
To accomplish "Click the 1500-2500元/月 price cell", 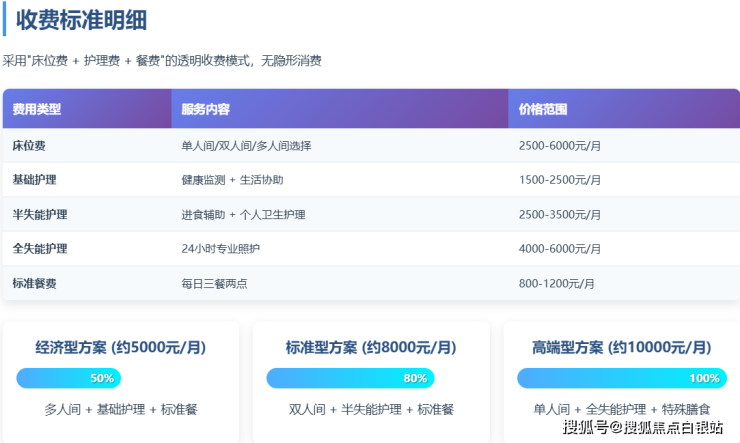I will pos(560,180).
